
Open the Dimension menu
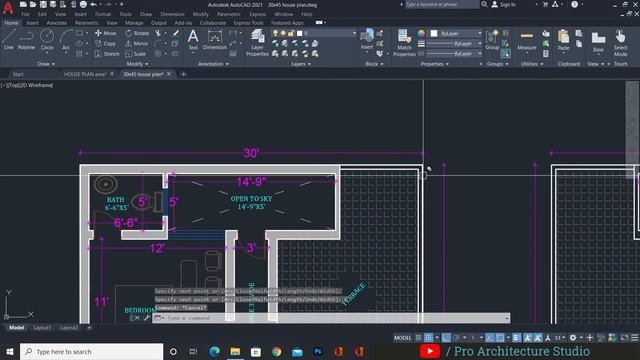tap(172, 14)
